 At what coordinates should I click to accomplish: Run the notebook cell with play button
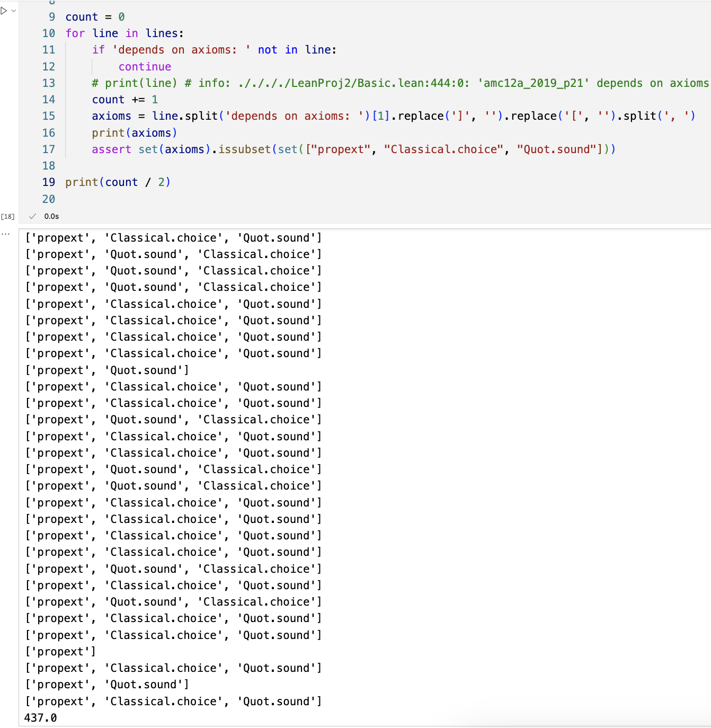(4, 11)
